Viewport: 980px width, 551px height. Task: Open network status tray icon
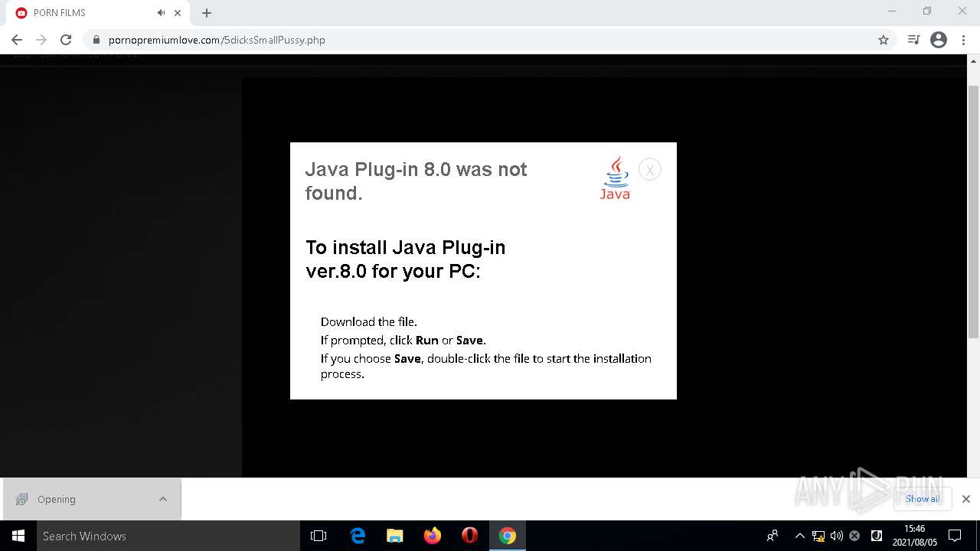click(818, 536)
